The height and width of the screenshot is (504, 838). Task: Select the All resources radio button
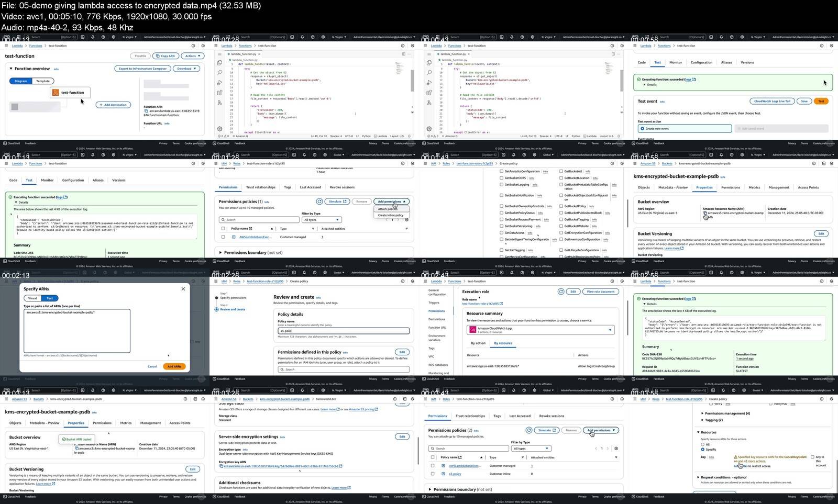tap(702, 444)
